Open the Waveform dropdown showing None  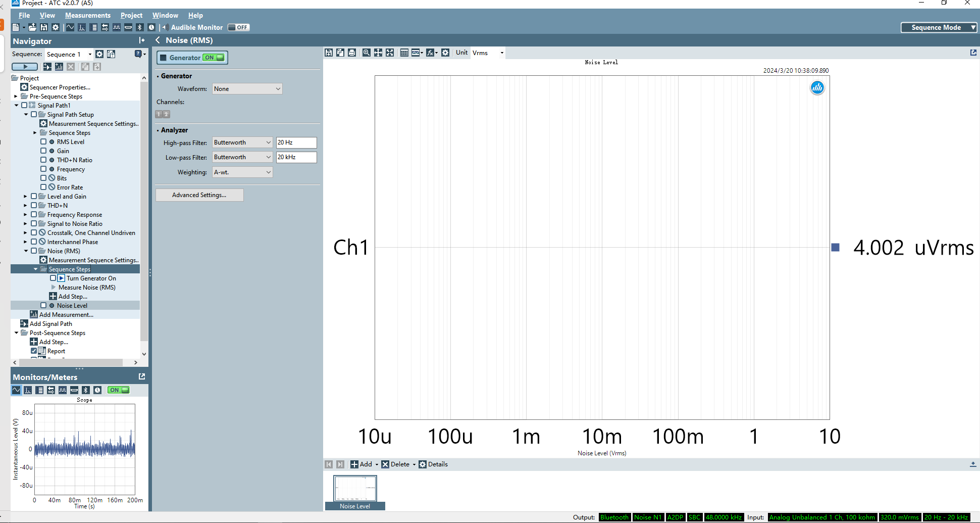tap(247, 89)
